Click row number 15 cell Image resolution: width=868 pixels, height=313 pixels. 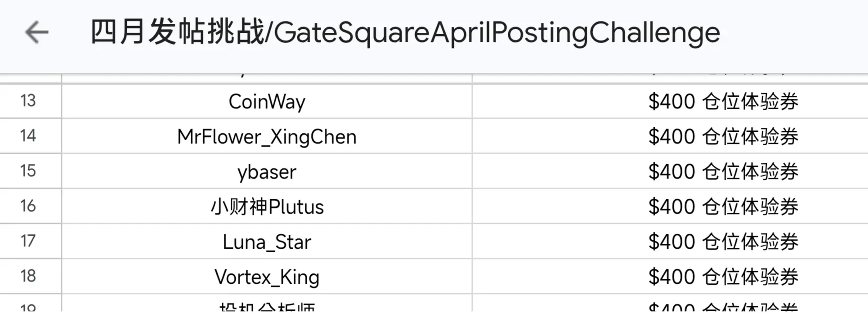tap(30, 171)
